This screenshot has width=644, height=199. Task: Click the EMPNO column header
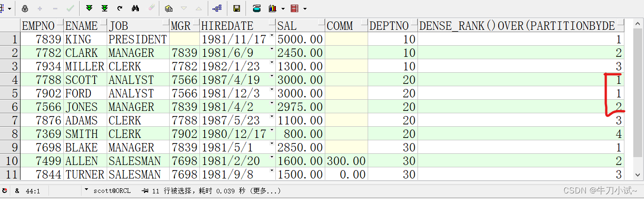[x=42, y=26]
